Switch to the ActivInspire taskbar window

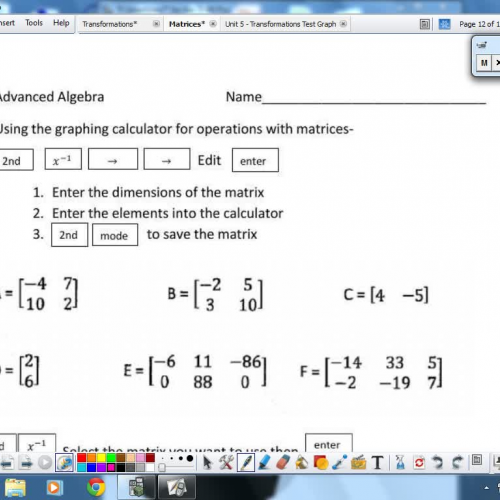137,487
